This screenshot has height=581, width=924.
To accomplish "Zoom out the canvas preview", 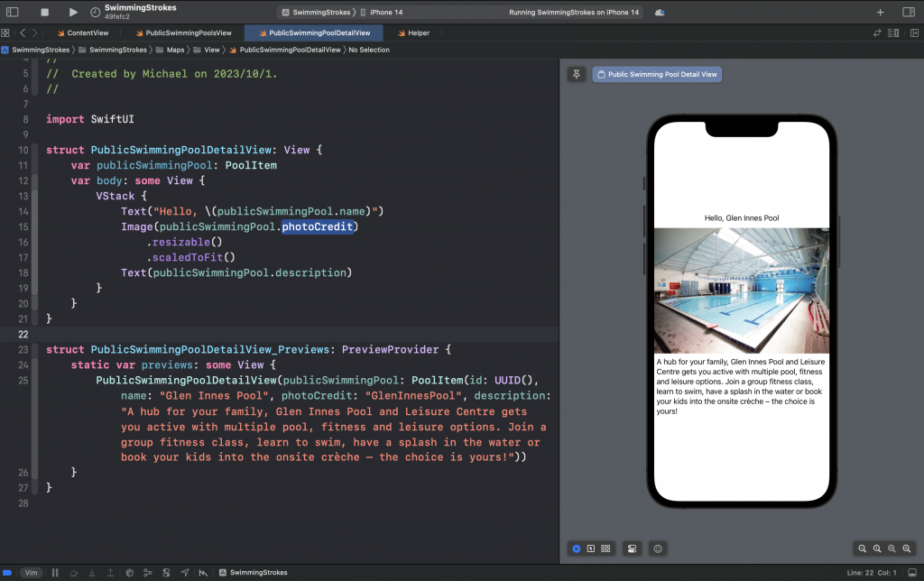I will (x=862, y=549).
